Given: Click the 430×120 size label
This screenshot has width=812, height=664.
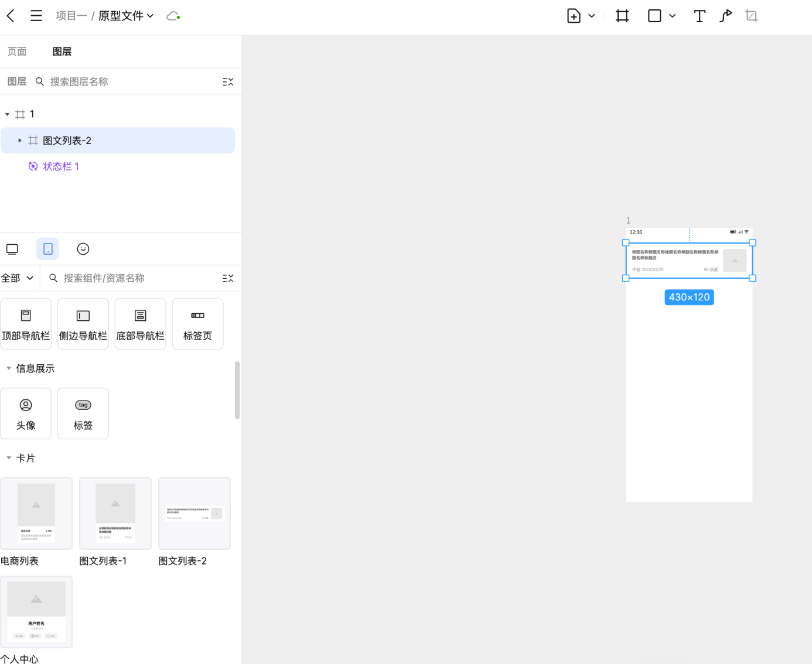Looking at the screenshot, I should click(x=689, y=297).
